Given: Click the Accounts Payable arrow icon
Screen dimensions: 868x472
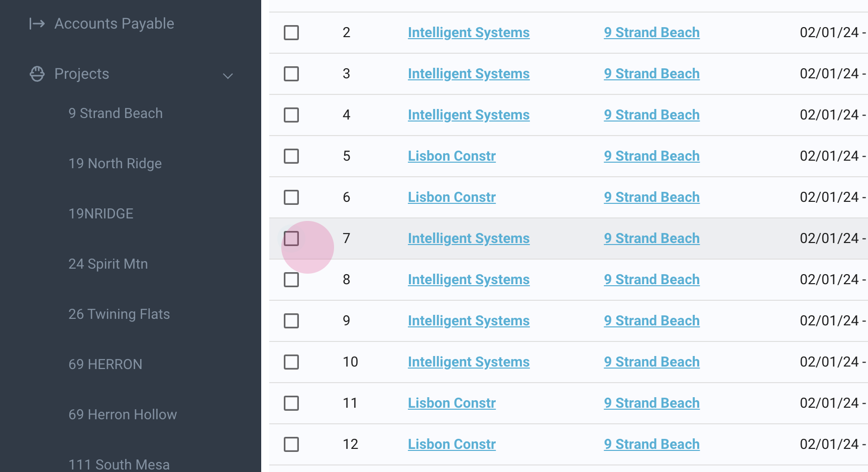Looking at the screenshot, I should point(37,24).
